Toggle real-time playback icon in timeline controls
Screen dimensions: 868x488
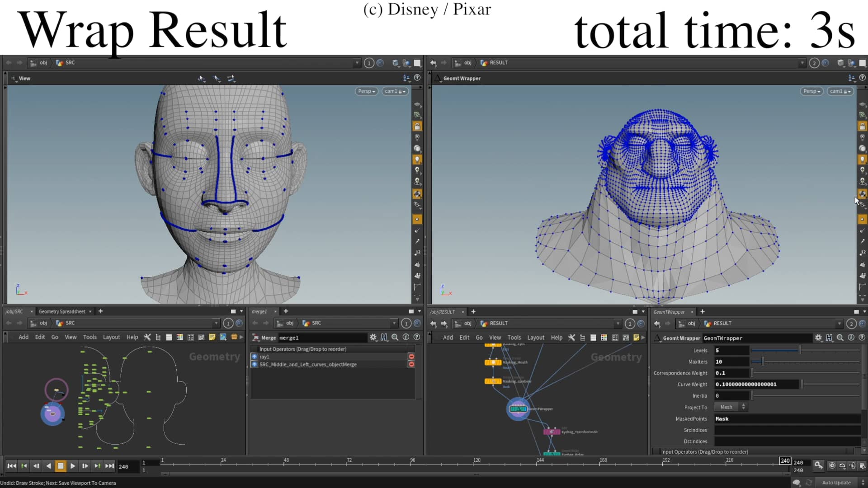832,465
